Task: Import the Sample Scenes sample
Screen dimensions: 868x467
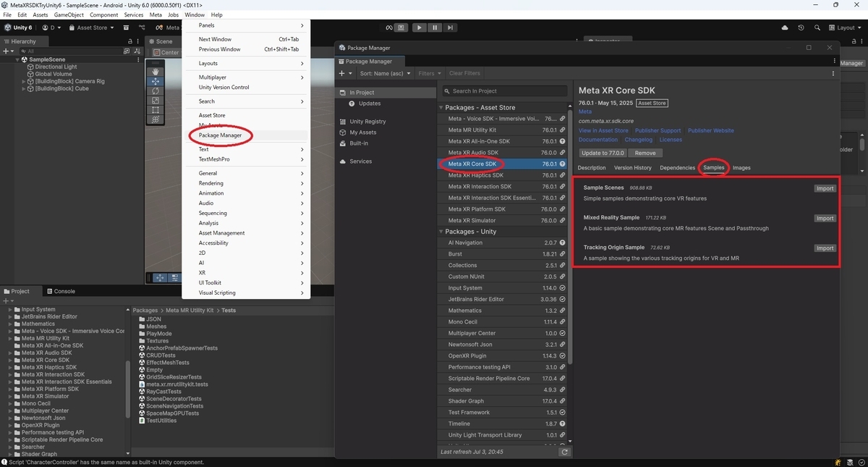Action: (x=825, y=188)
